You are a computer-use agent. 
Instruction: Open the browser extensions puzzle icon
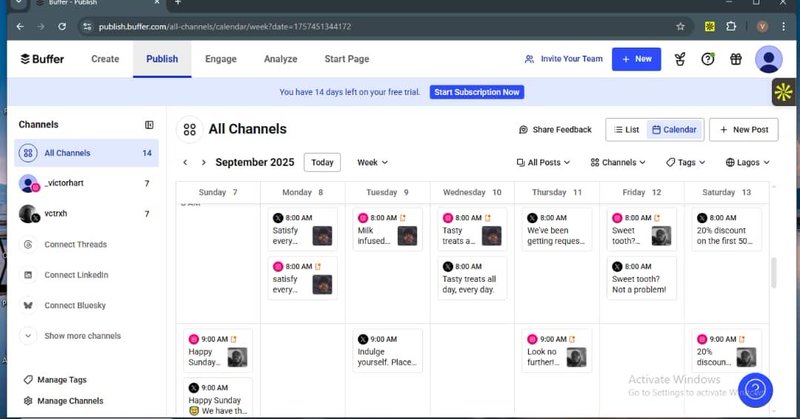tap(731, 27)
